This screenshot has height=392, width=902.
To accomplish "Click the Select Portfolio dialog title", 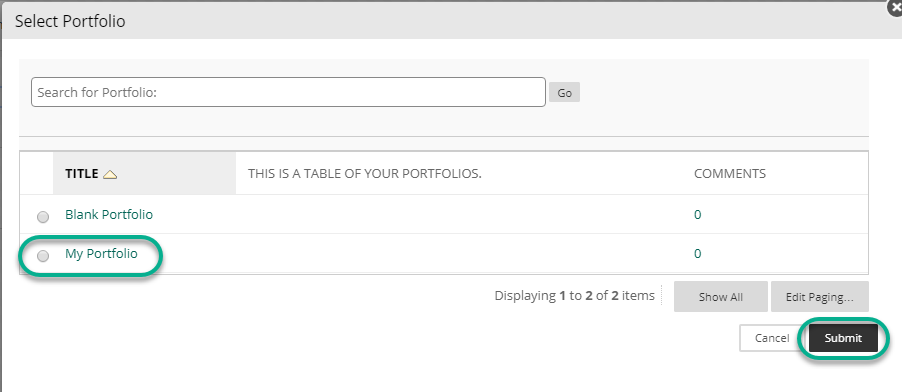I will click(70, 21).
